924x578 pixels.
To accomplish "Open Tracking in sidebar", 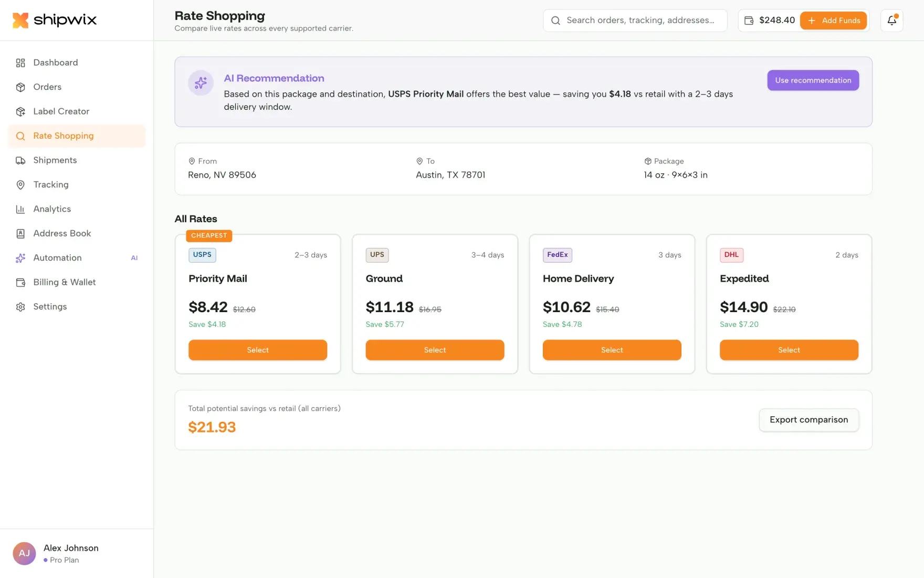I will (77, 185).
